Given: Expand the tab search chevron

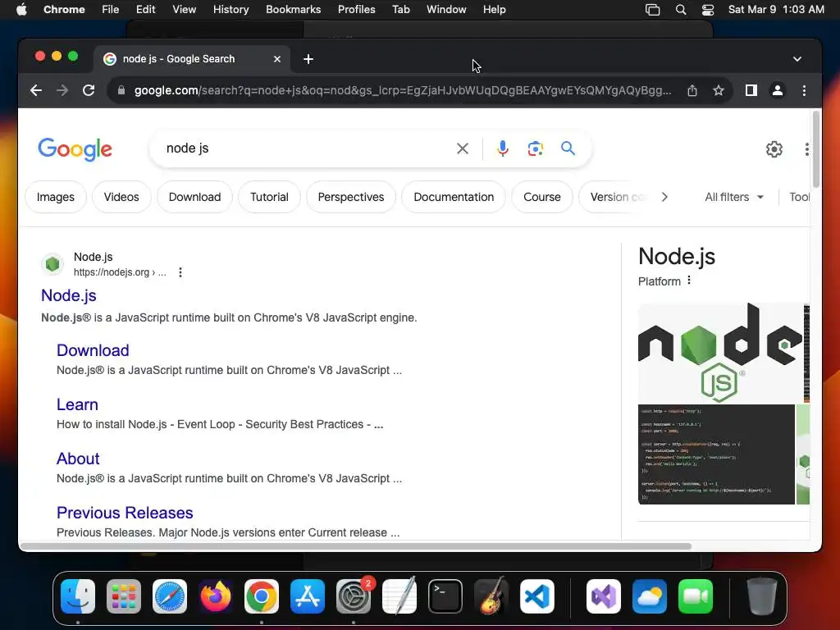Looking at the screenshot, I should coord(797,59).
